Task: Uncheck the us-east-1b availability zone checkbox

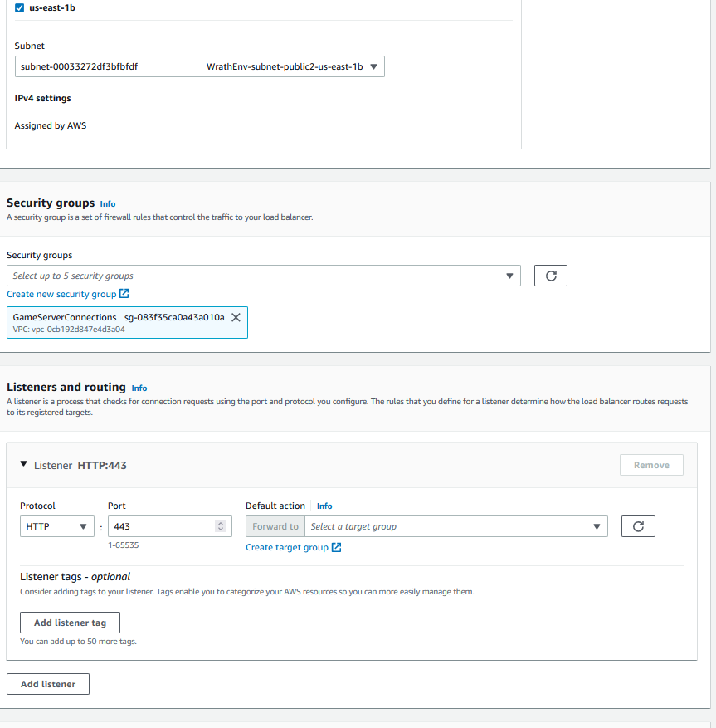Action: click(x=19, y=8)
